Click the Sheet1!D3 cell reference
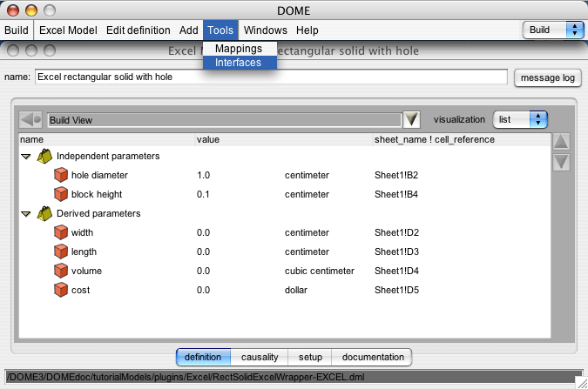Viewport: 588px width, 389px height. coord(396,252)
